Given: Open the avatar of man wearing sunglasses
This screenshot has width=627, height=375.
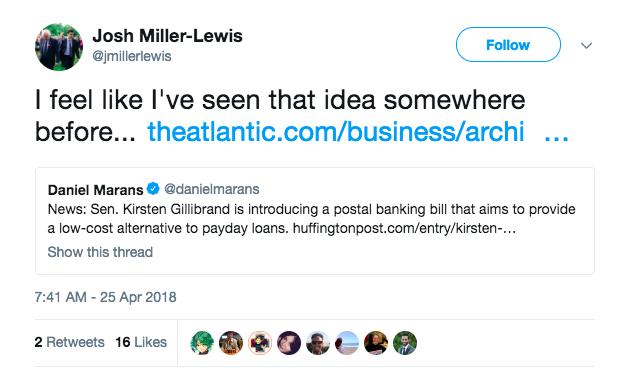Looking at the screenshot, I should click(318, 343).
